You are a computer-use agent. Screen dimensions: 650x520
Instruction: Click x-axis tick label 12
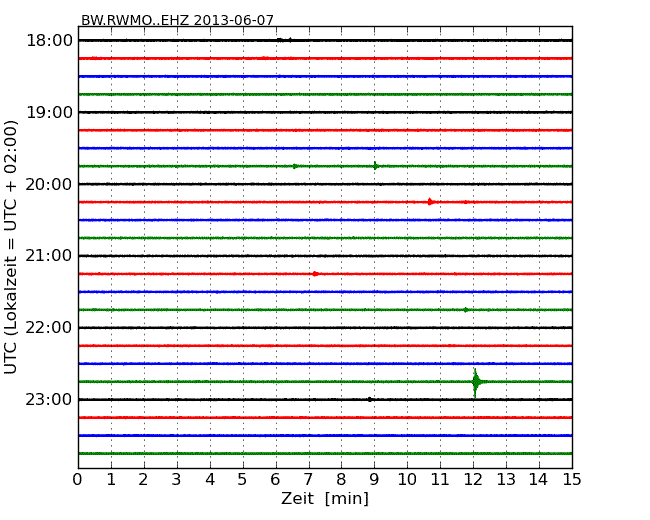click(473, 480)
